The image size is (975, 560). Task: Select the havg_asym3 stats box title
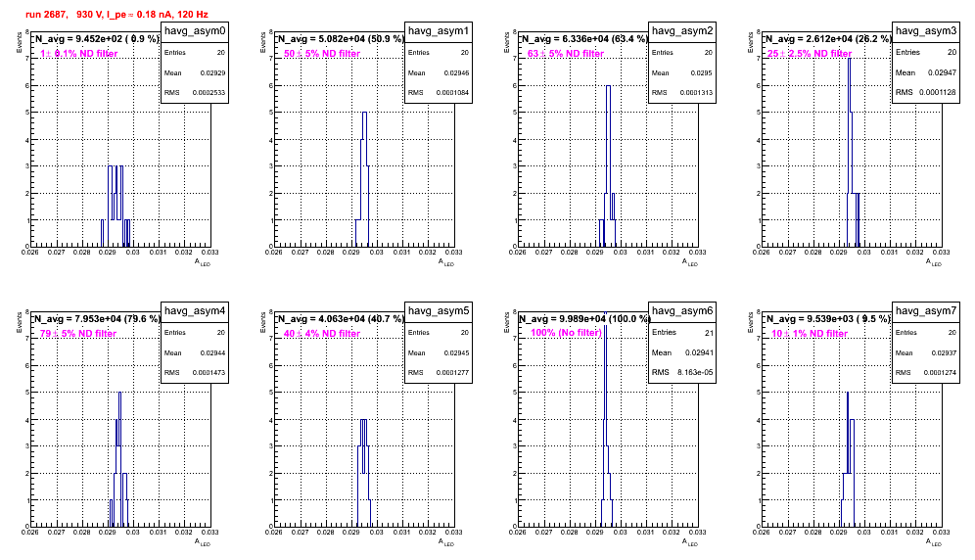tap(926, 30)
